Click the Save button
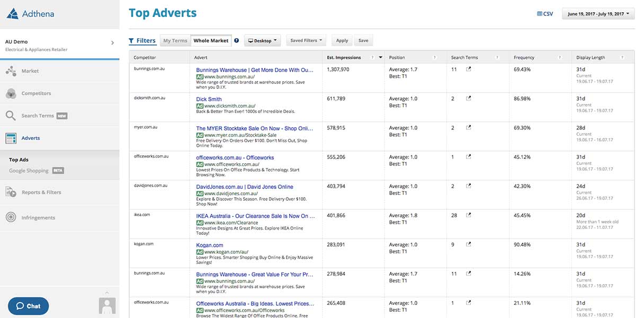The height and width of the screenshot is (318, 644). point(363,40)
